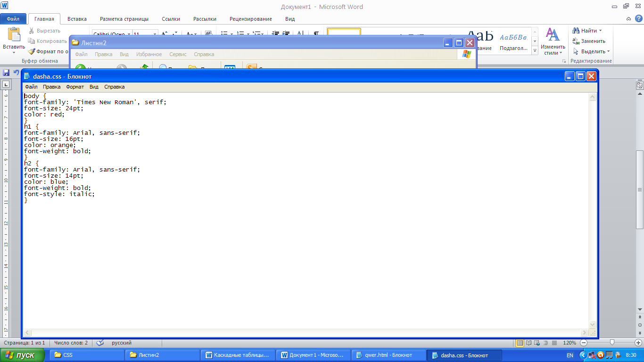
Task: Click the Word ribbon help question mark icon
Action: click(638, 19)
